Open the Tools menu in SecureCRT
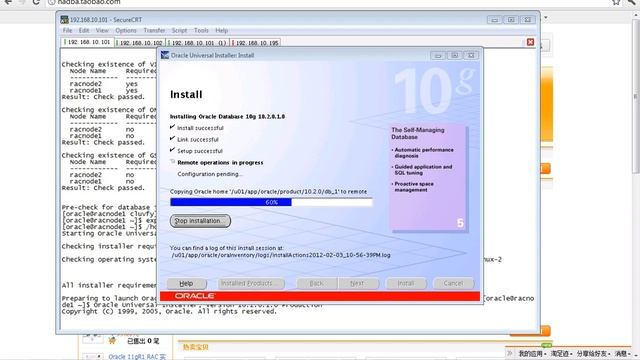 click(201, 31)
